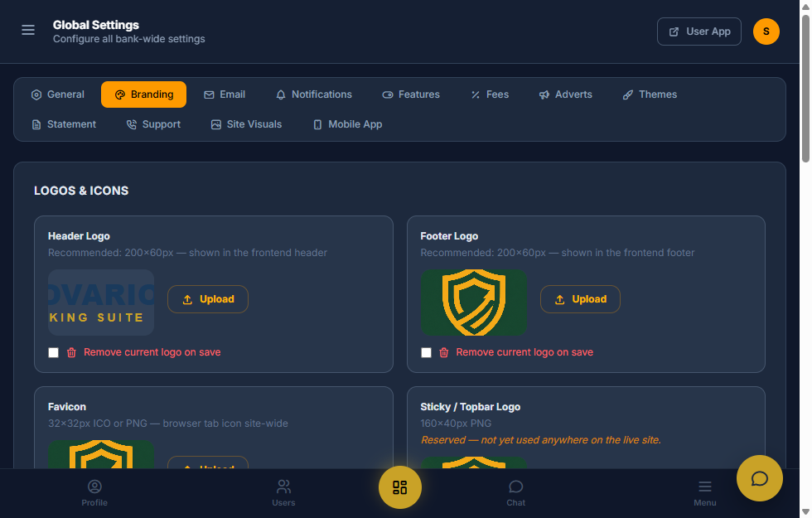Open Users in the bottom navigation
The width and height of the screenshot is (812, 518).
[x=283, y=493]
